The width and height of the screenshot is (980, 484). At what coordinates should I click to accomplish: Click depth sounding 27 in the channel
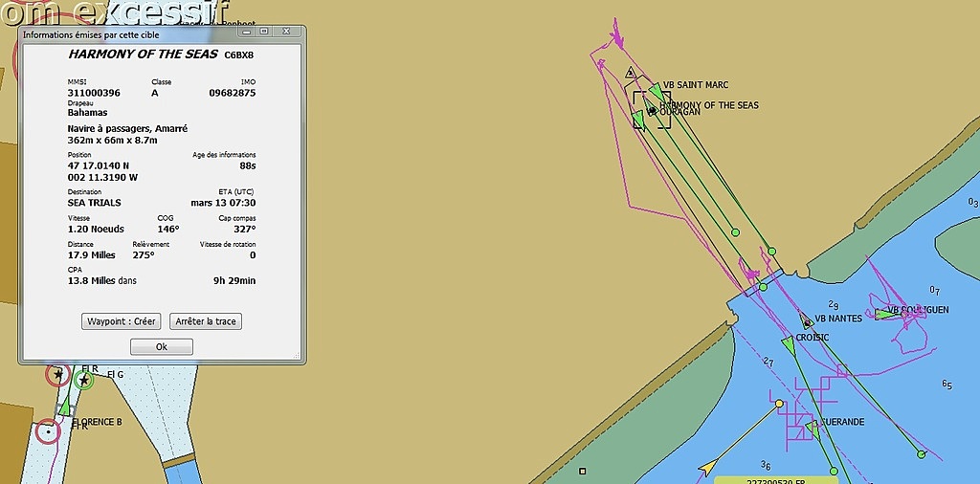click(768, 362)
